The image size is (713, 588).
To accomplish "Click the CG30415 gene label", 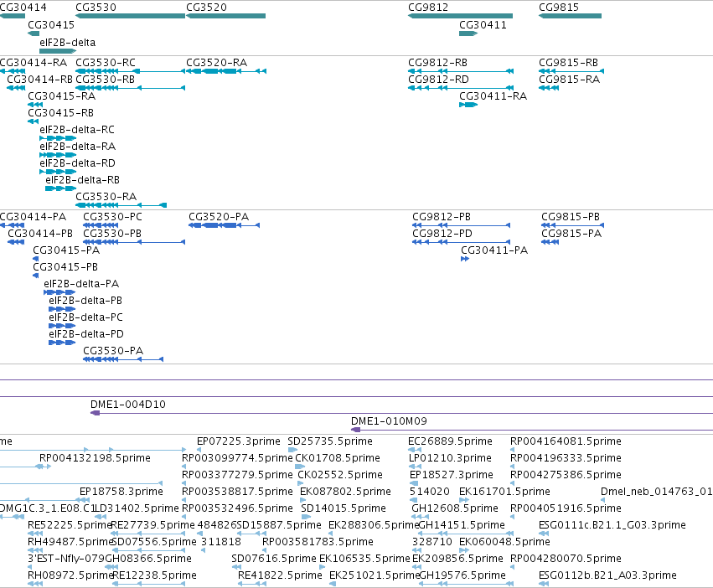I will 51,25.
